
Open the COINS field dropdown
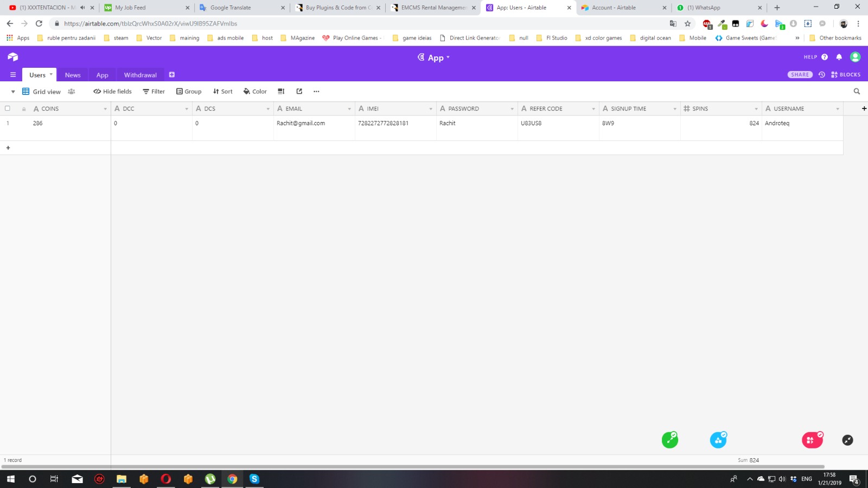click(x=105, y=109)
